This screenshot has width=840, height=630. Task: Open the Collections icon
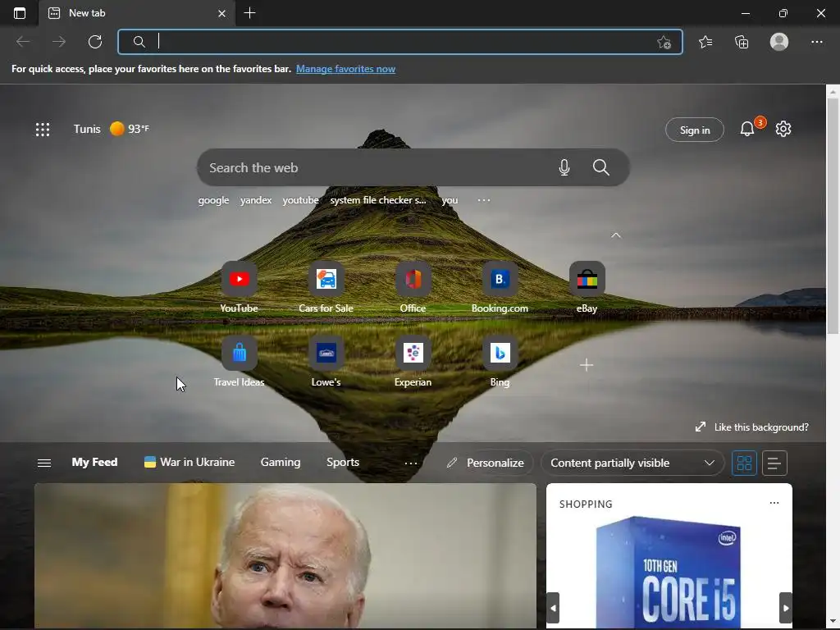click(x=742, y=42)
